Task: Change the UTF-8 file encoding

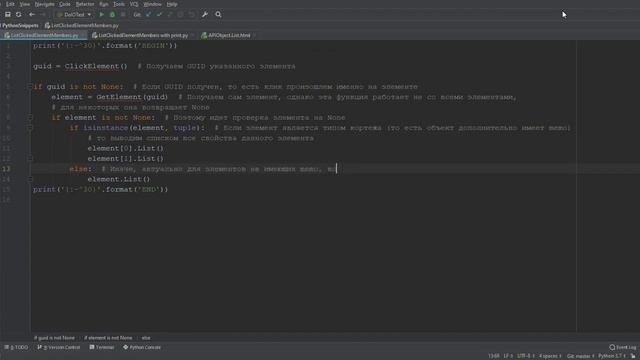Action: [x=526, y=356]
